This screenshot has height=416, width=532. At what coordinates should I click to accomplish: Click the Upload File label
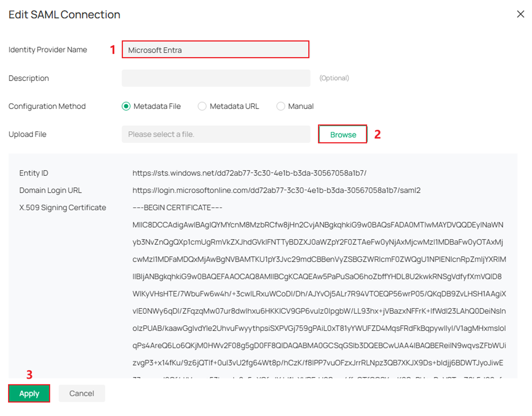tap(27, 134)
